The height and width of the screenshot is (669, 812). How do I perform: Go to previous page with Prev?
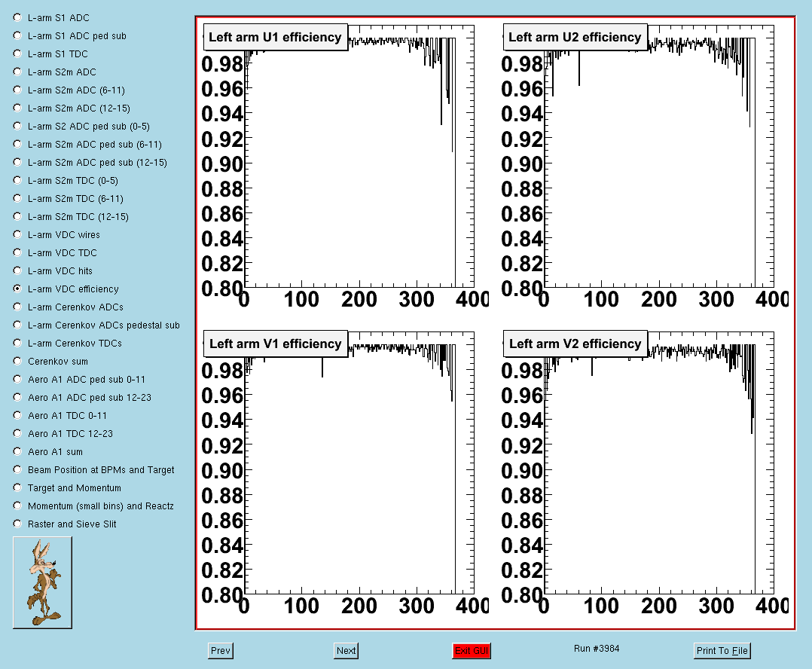pos(221,650)
